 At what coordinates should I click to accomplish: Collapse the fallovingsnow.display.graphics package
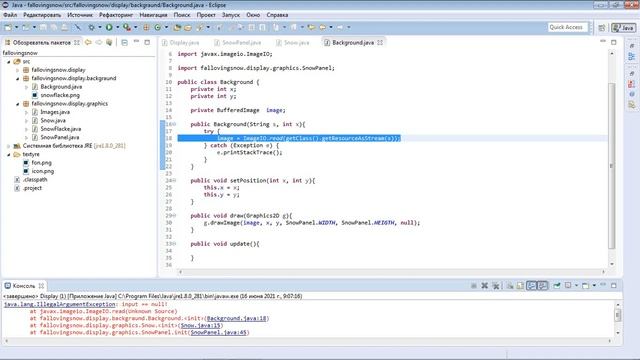pos(18,104)
